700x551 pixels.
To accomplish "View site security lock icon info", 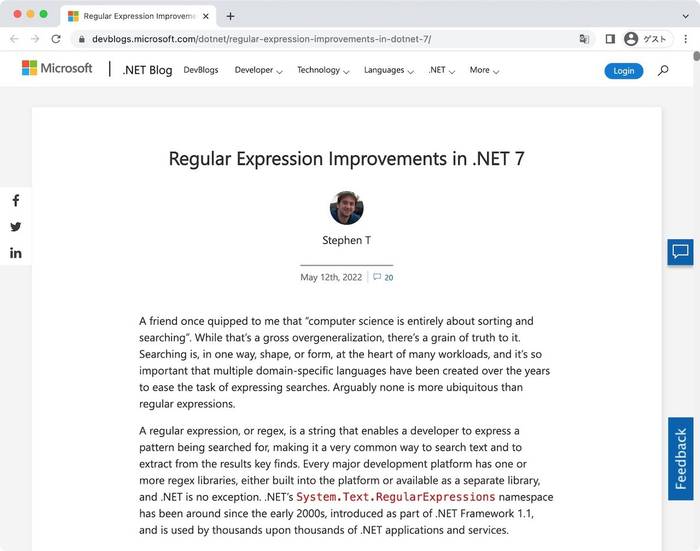I will click(x=82, y=39).
